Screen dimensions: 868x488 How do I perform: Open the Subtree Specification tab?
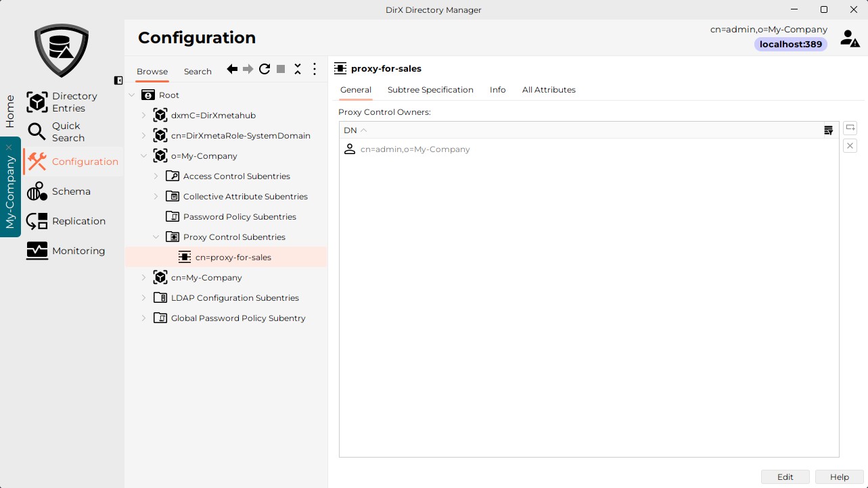(x=430, y=90)
